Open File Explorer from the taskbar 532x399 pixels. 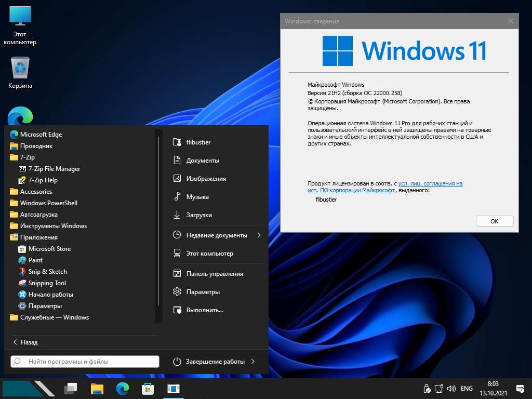(x=97, y=388)
